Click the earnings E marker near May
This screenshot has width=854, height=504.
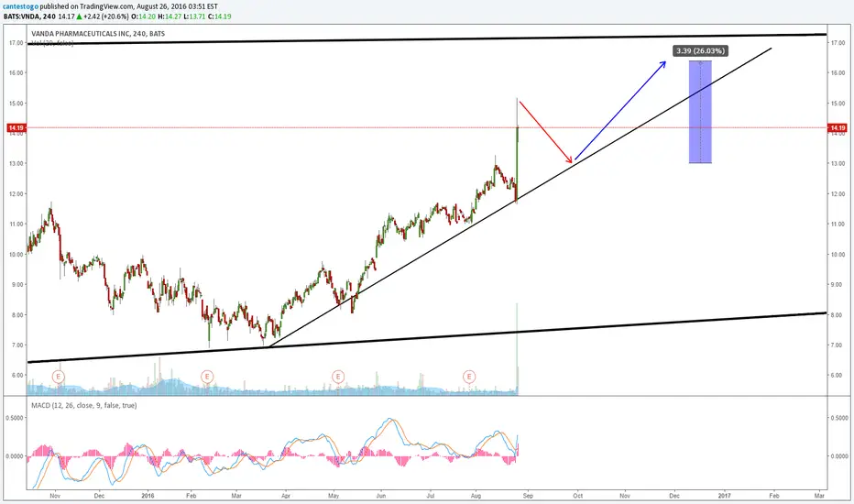coord(338,376)
